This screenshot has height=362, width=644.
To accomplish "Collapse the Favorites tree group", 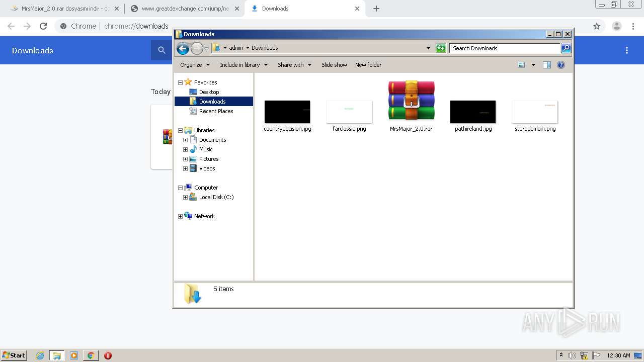I will point(180,82).
